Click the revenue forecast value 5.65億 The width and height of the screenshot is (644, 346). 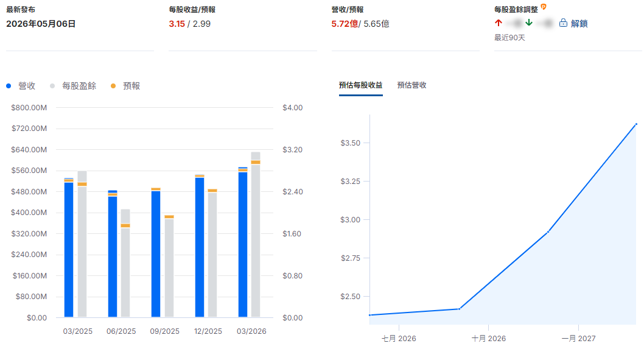pos(377,24)
